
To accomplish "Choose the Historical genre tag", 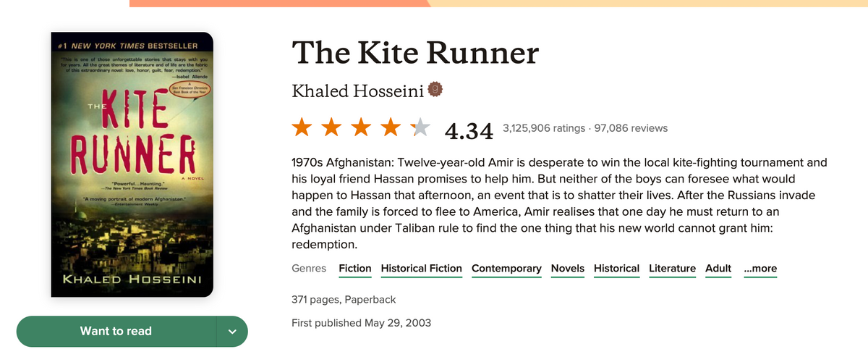I will (616, 269).
